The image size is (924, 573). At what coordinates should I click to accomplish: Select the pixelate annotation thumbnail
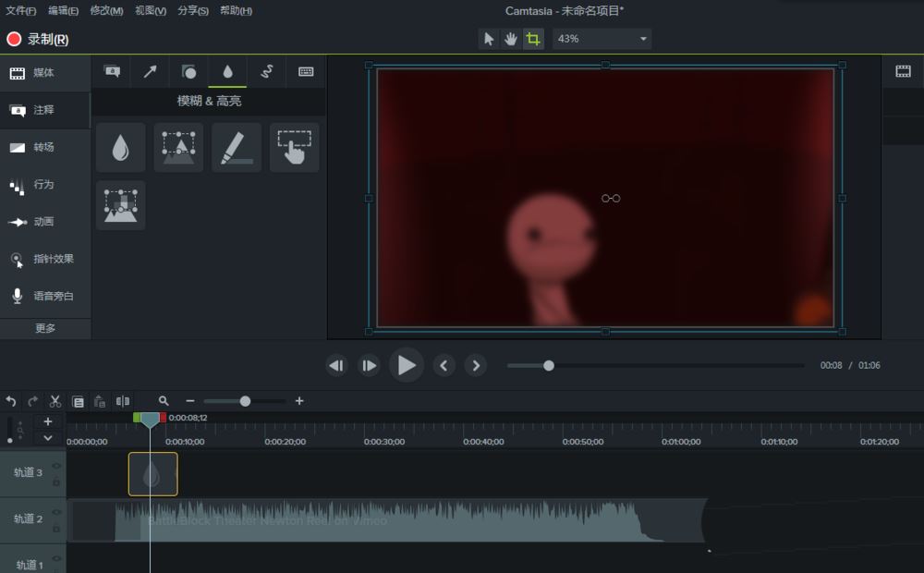[120, 205]
